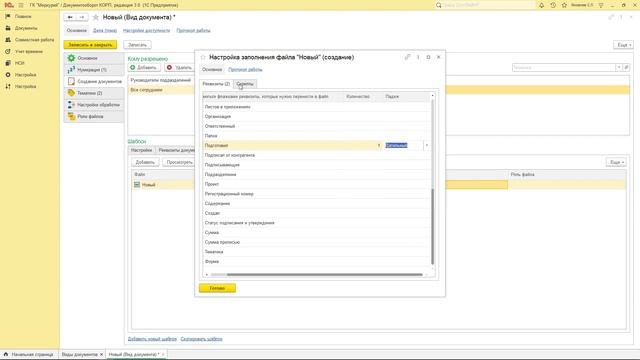Open the Нумерация (1) section
This screenshot has height=360, width=640.
(94, 70)
